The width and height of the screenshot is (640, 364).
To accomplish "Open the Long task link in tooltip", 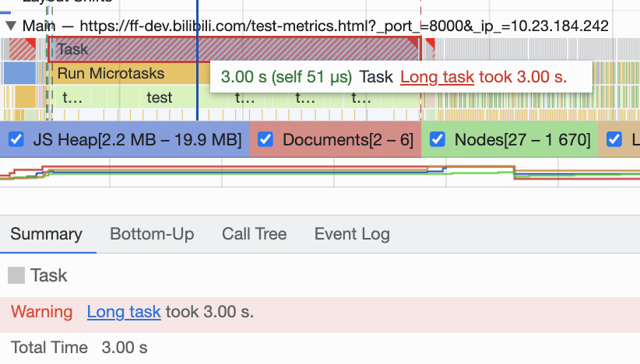I will (437, 77).
